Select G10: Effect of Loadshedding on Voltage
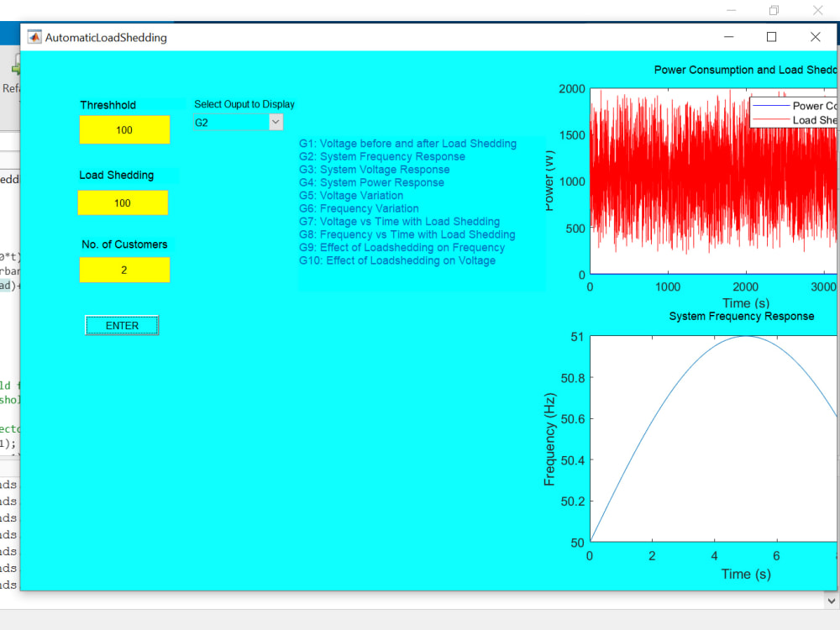The image size is (840, 630). [403, 260]
